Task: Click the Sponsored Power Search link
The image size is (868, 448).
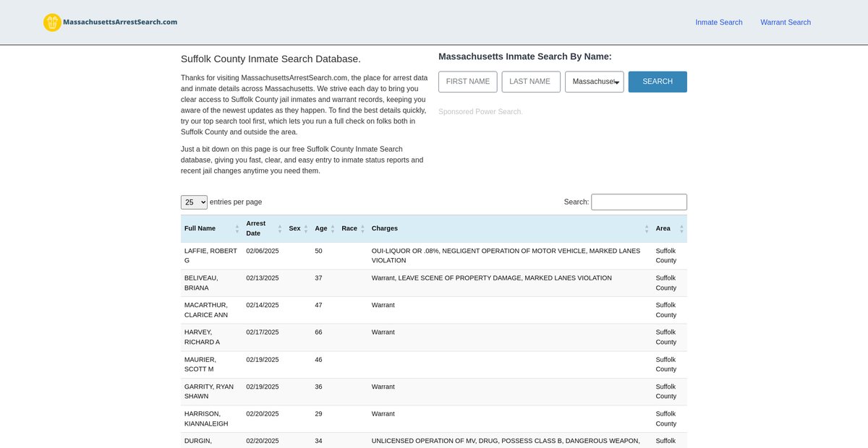Action: [x=480, y=112]
